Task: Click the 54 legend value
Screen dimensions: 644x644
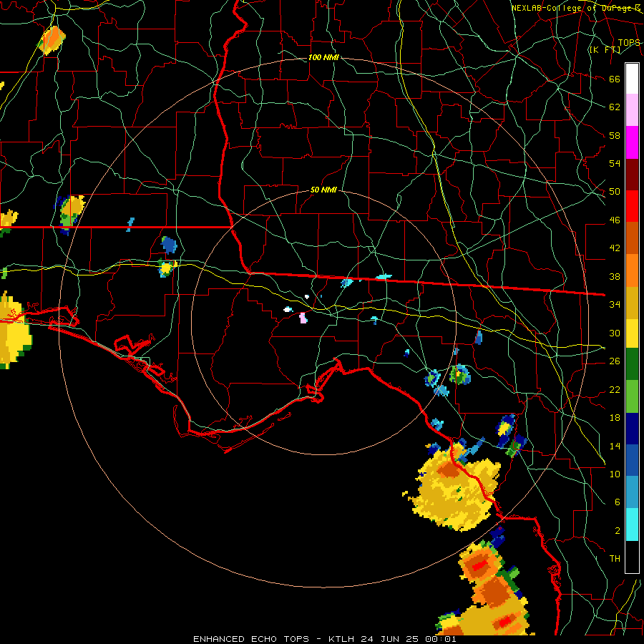Action: (x=615, y=163)
